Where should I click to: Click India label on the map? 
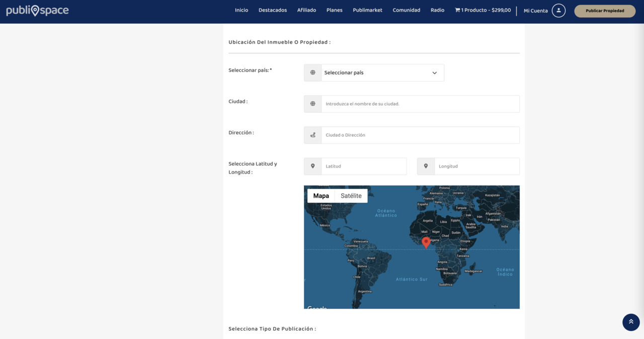pyautogui.click(x=505, y=226)
